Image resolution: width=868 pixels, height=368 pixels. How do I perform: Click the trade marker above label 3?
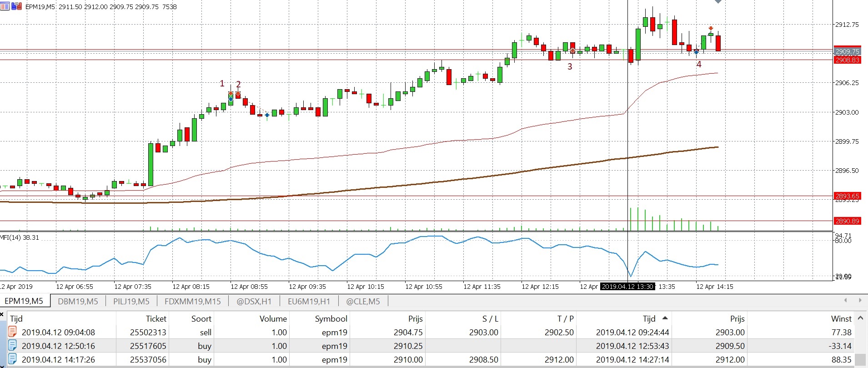[x=572, y=51]
